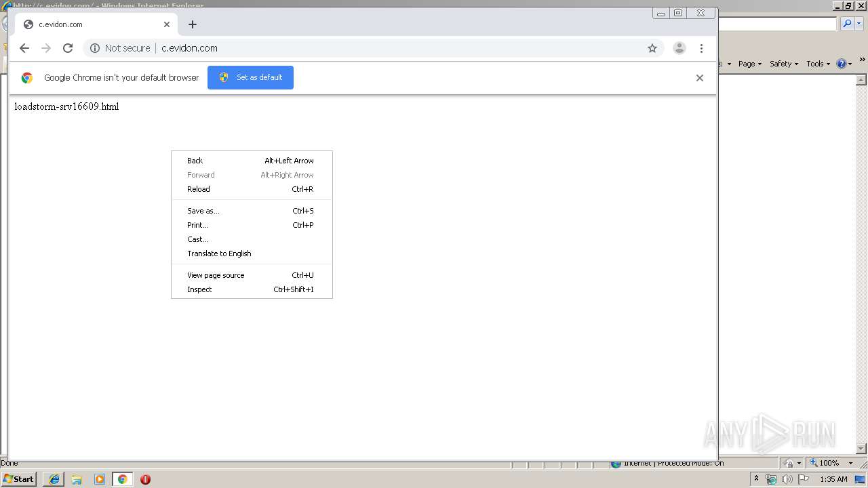The image size is (868, 488).
Task: Choose Back in the context menu
Action: (252, 161)
